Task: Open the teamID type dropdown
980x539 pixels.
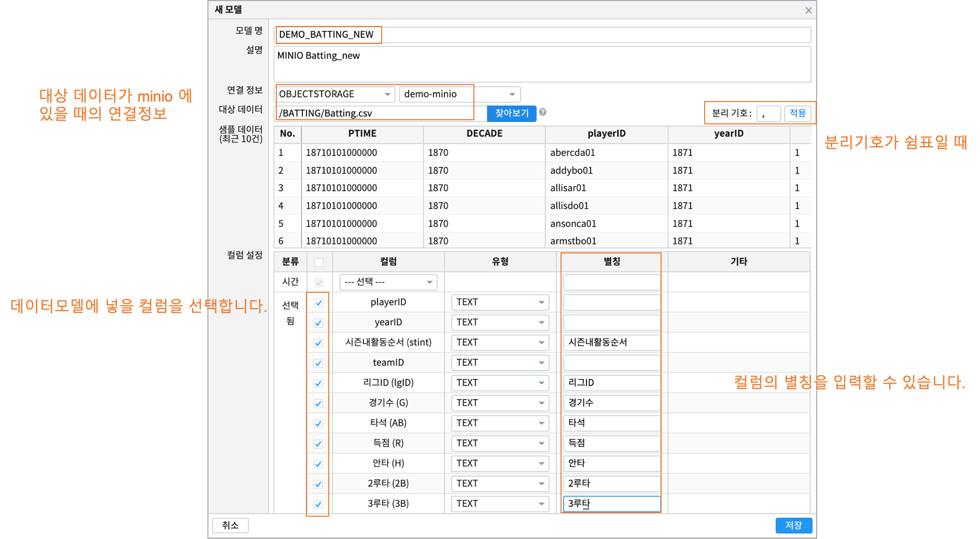Action: (x=500, y=363)
